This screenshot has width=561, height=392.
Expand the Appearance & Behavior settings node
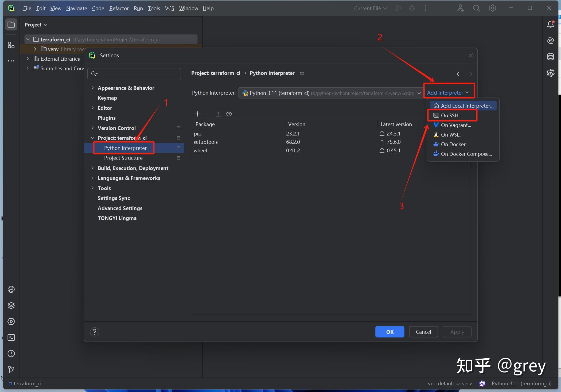pos(92,88)
